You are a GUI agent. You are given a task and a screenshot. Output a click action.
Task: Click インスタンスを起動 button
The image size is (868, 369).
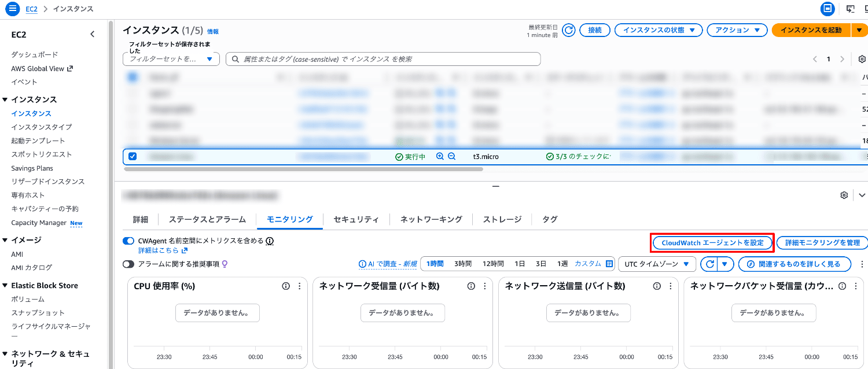(811, 30)
